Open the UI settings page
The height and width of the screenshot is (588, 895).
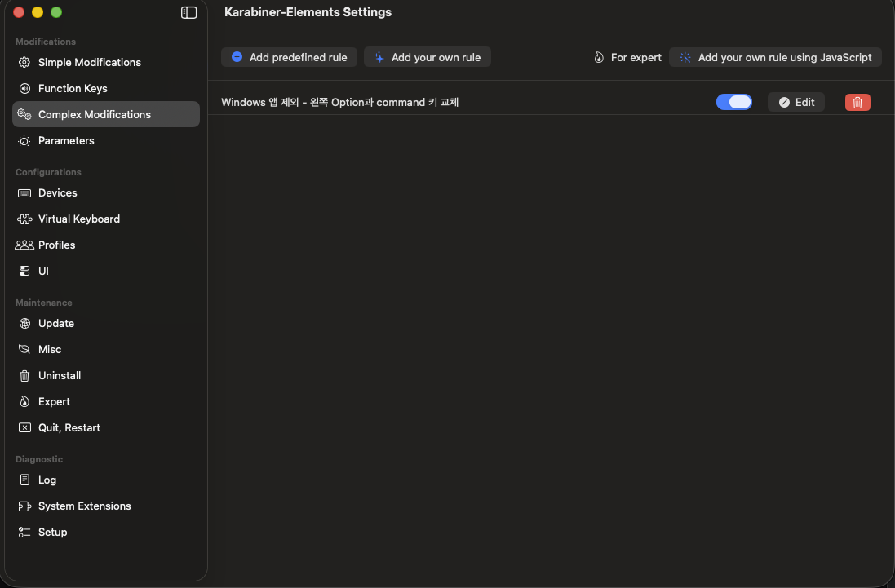(x=105, y=271)
